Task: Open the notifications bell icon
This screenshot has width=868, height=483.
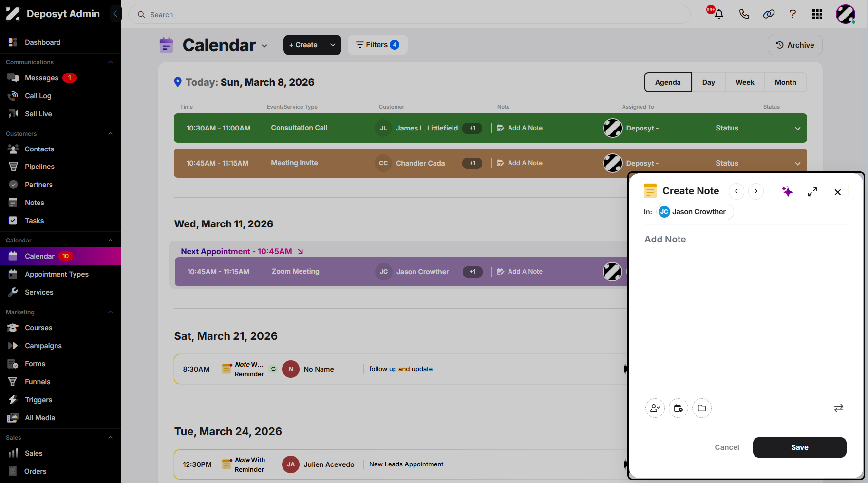Action: click(718, 14)
